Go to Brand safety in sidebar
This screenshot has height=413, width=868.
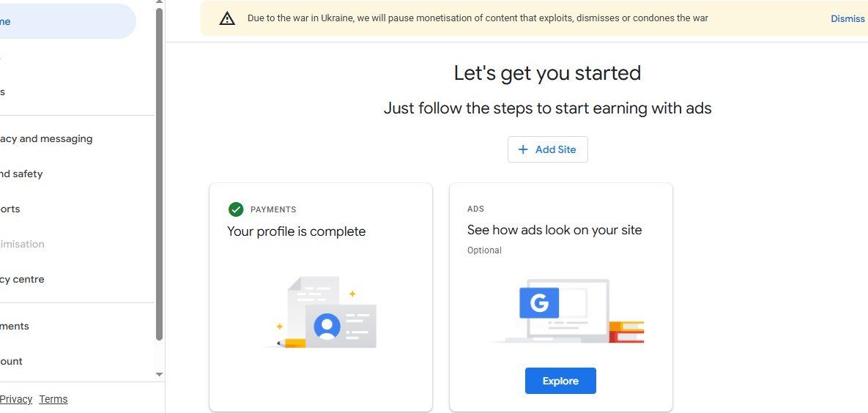(x=22, y=174)
